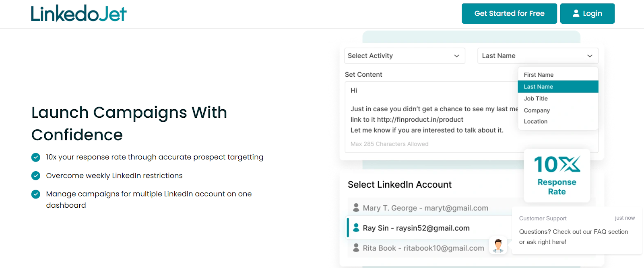Click the person icon on Login button

click(x=576, y=13)
